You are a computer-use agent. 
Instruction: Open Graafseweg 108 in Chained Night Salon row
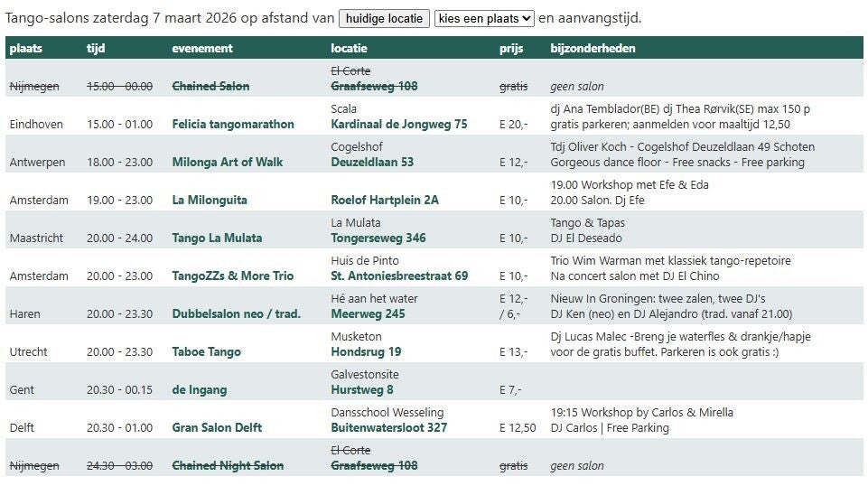[x=374, y=465]
